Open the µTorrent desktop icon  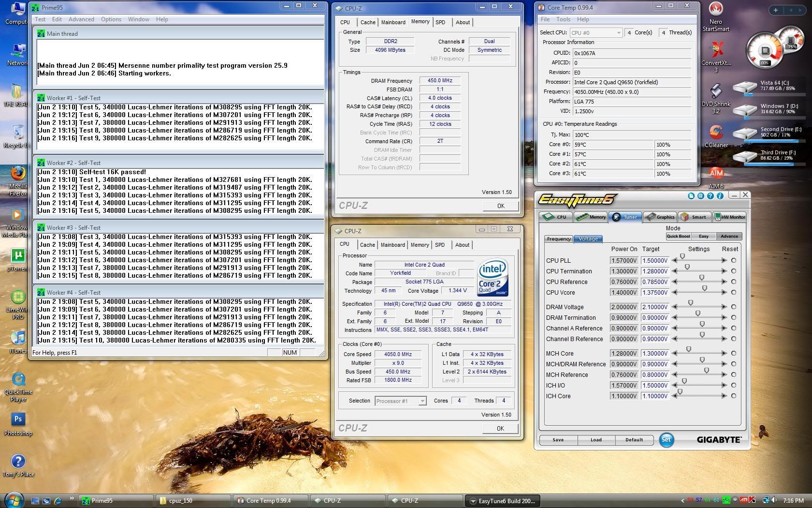coord(18,260)
